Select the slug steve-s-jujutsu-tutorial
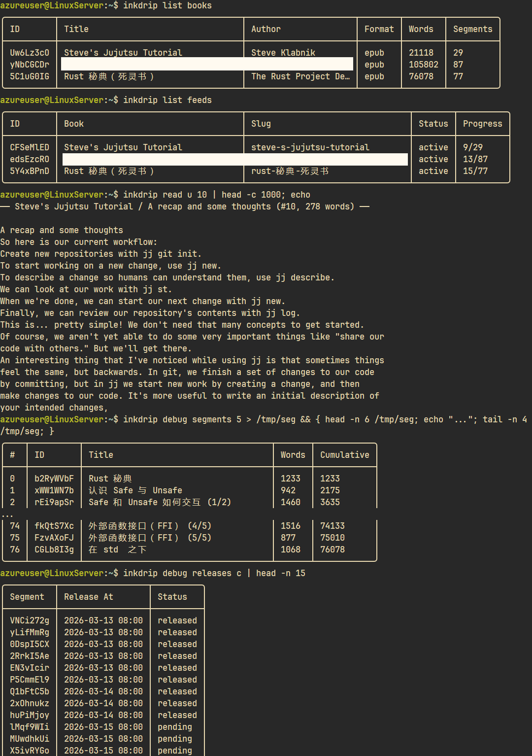 click(310, 147)
